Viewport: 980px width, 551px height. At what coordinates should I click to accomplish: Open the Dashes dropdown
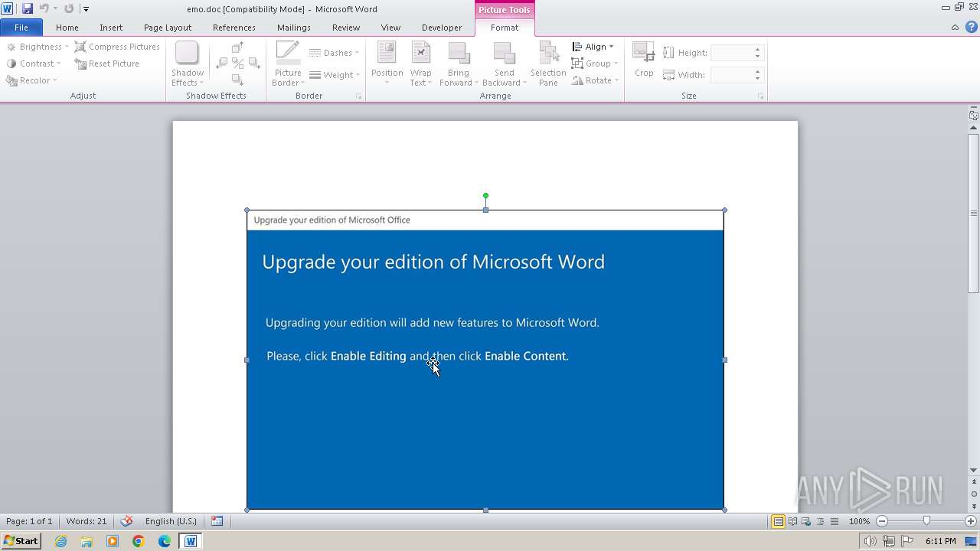click(x=335, y=53)
